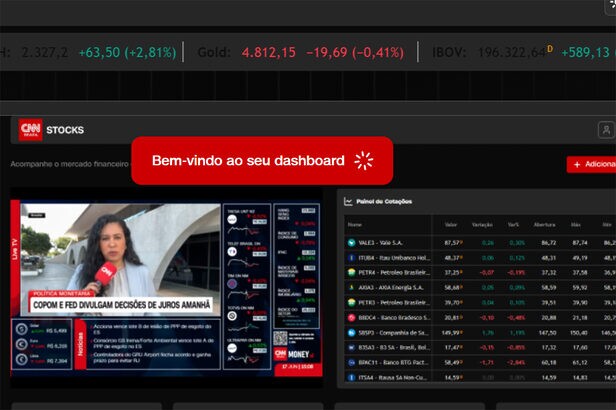
Task: Sort table by Máx column header
Action: click(576, 225)
